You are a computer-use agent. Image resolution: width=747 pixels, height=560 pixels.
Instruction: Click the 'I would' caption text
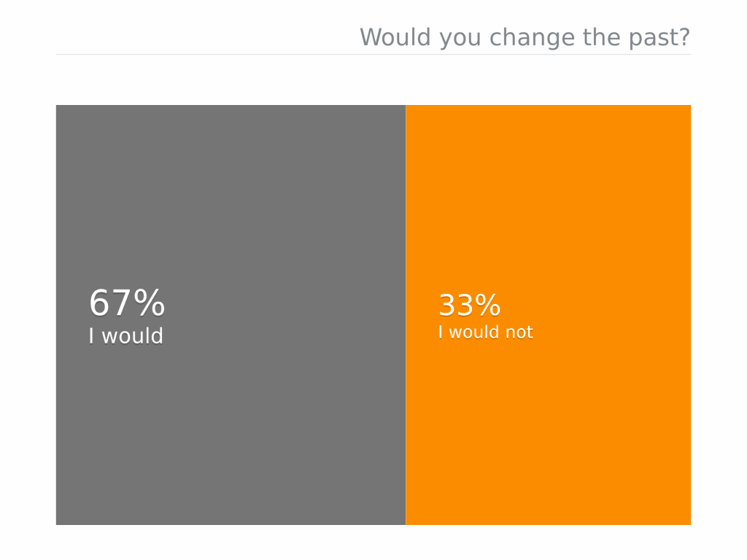(x=126, y=335)
